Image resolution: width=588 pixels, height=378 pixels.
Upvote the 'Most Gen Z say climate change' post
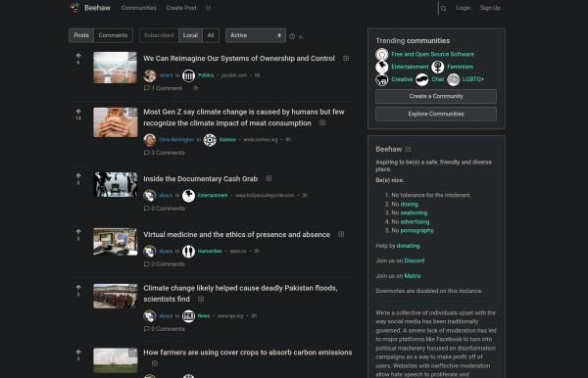[78, 112]
